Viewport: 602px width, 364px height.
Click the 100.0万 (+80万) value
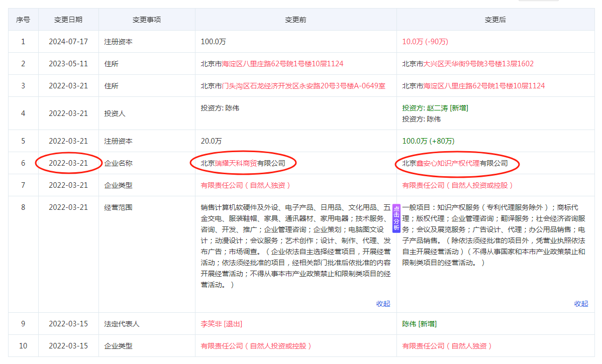[x=428, y=141]
